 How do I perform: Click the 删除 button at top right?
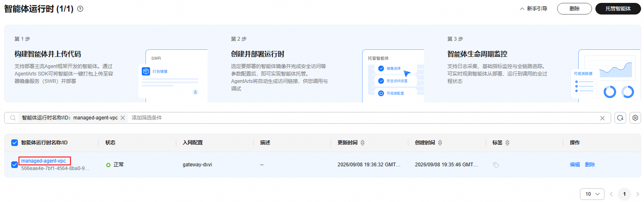pyautogui.click(x=575, y=9)
